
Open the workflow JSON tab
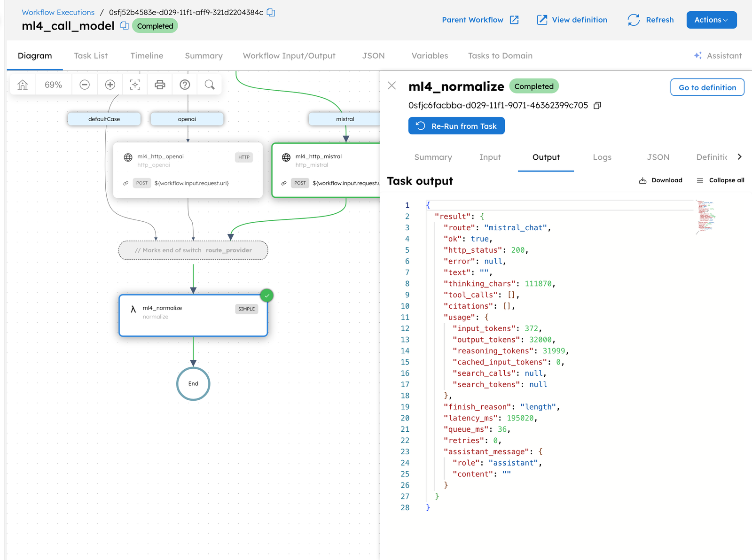tap(373, 55)
